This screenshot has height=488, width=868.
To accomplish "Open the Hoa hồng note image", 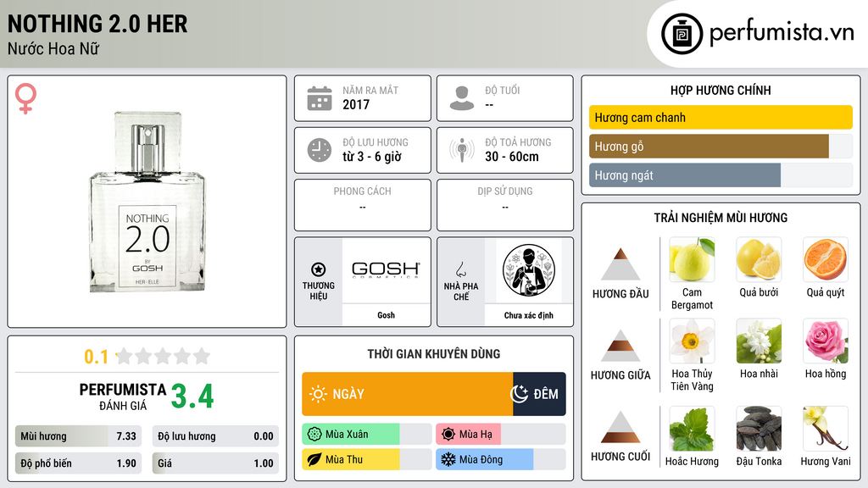I will click(x=826, y=341).
